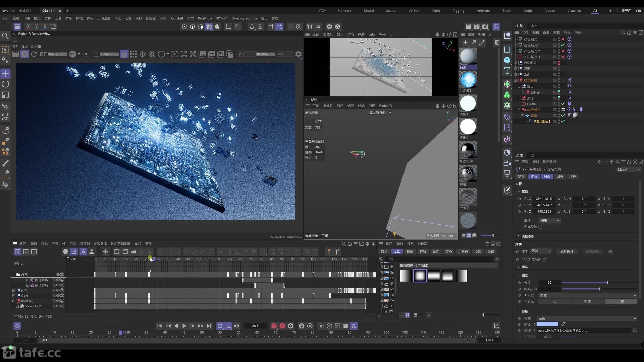
Task: Search in the object manager
Action: pyautogui.click(x=623, y=32)
